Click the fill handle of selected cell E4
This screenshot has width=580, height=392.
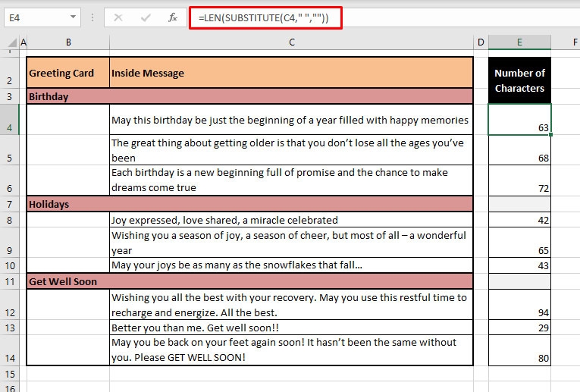coord(550,135)
